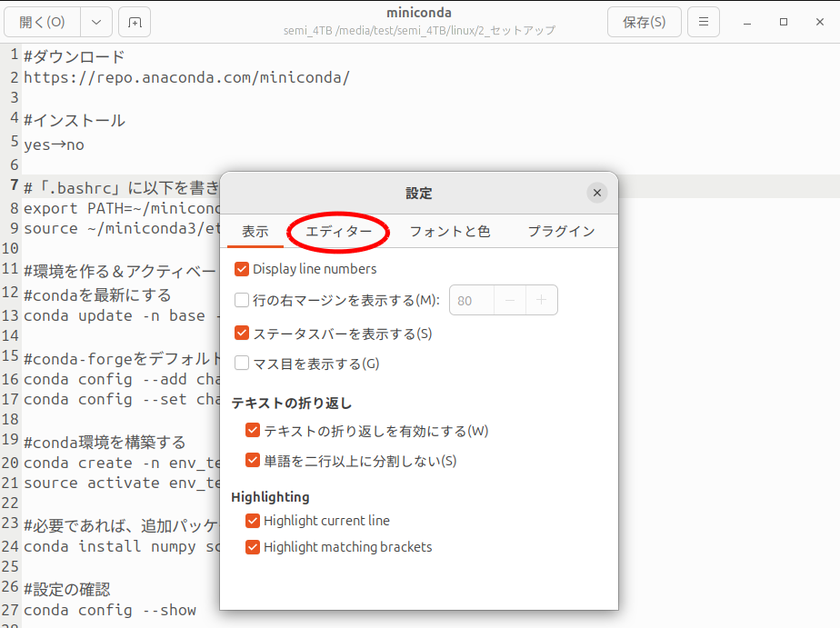Image resolution: width=840 pixels, height=628 pixels.
Task: Click the #設定の確認 line
Action: pyautogui.click(x=67, y=590)
